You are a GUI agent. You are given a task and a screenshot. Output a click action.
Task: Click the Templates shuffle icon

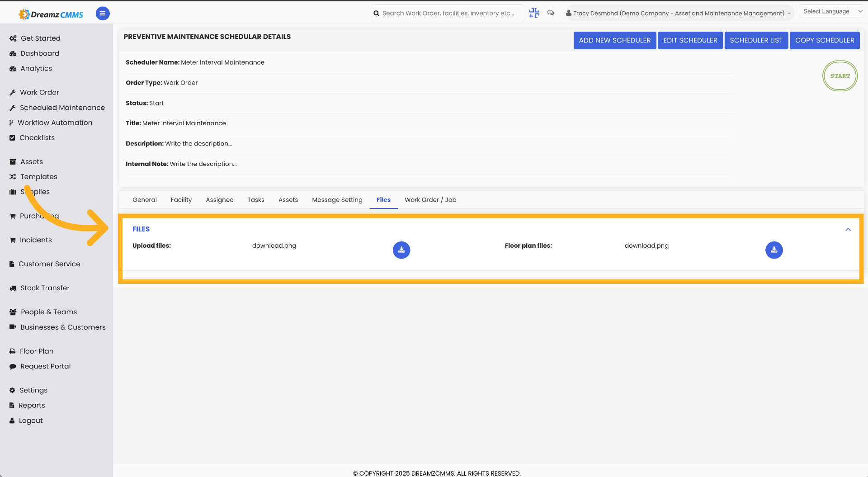click(13, 177)
